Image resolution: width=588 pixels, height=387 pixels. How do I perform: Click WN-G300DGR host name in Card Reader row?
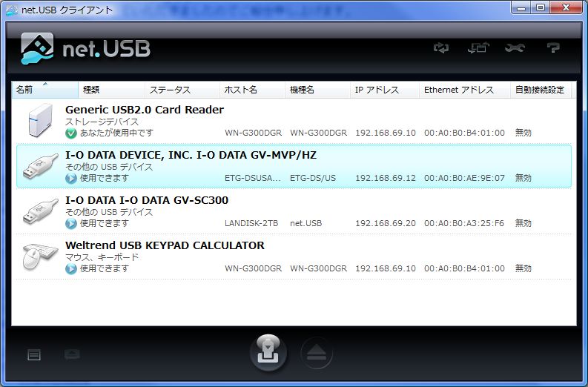point(253,133)
